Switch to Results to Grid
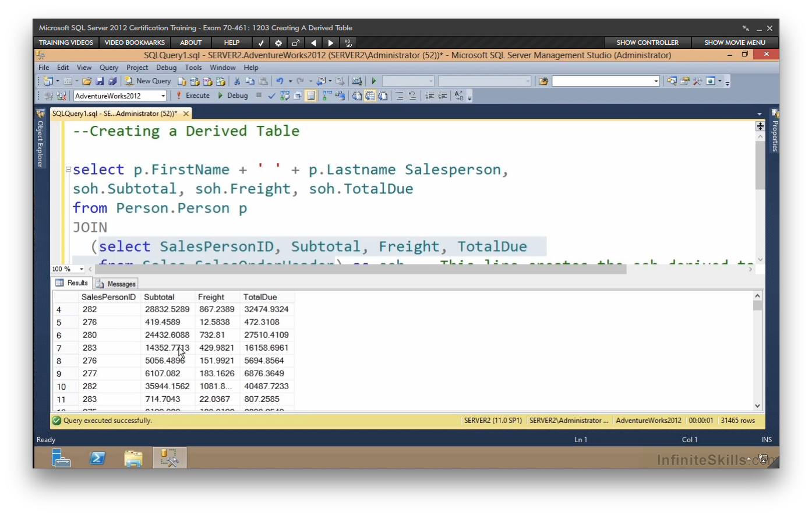812x515 pixels. click(x=370, y=96)
